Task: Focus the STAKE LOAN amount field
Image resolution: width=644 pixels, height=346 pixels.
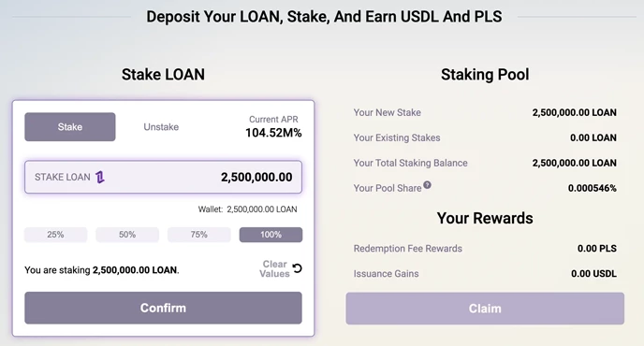Action: point(163,177)
